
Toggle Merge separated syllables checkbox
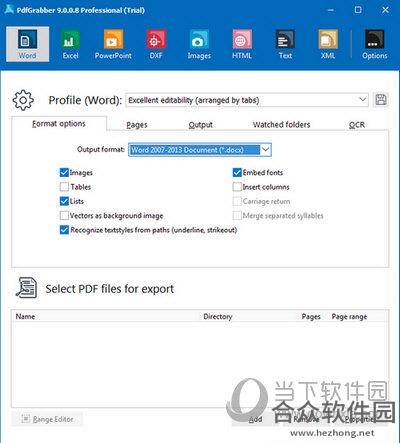point(237,215)
